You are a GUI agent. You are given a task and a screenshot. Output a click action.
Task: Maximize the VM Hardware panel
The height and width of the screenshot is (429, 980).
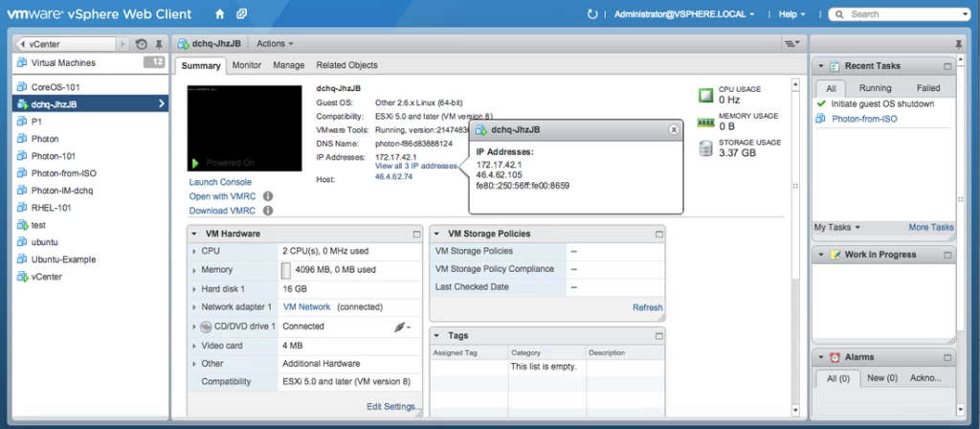tap(417, 234)
